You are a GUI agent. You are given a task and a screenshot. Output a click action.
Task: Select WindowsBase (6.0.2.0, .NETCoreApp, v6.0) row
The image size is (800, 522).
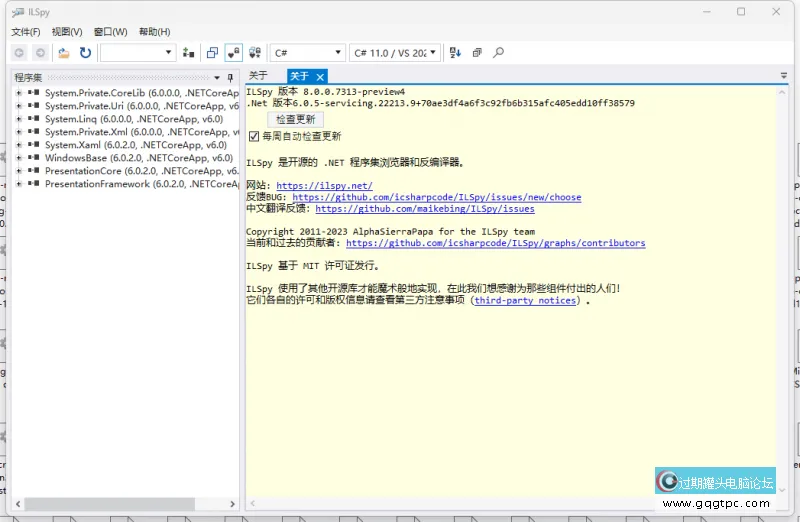click(x=139, y=158)
